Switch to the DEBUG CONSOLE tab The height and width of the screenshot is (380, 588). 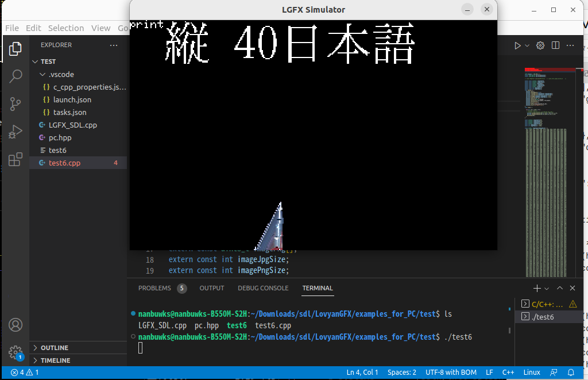click(x=263, y=289)
